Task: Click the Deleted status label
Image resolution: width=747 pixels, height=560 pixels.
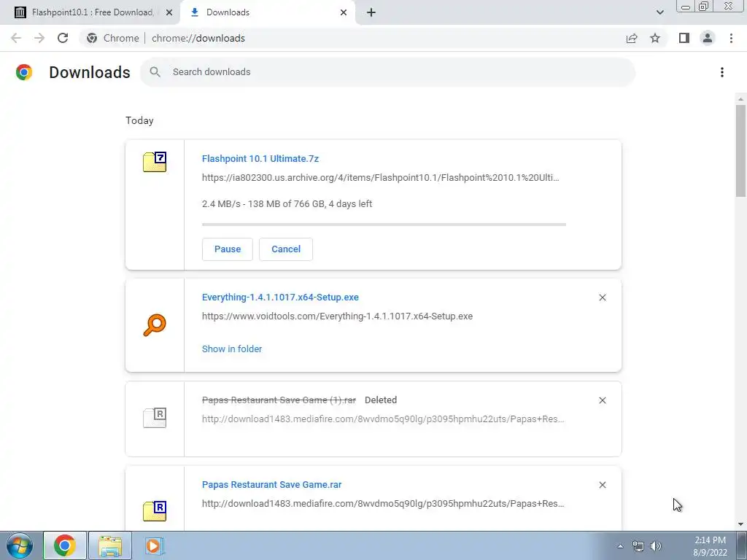Action: (x=381, y=400)
